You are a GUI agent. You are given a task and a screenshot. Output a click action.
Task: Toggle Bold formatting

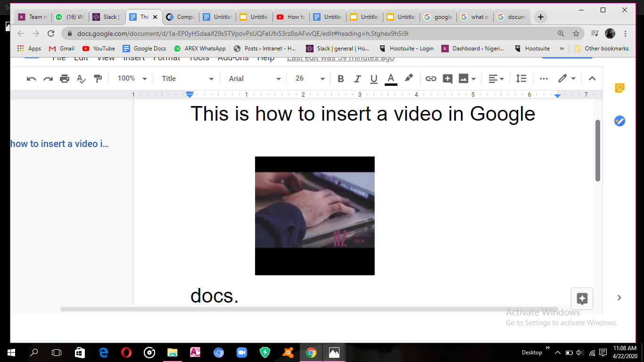click(x=341, y=79)
